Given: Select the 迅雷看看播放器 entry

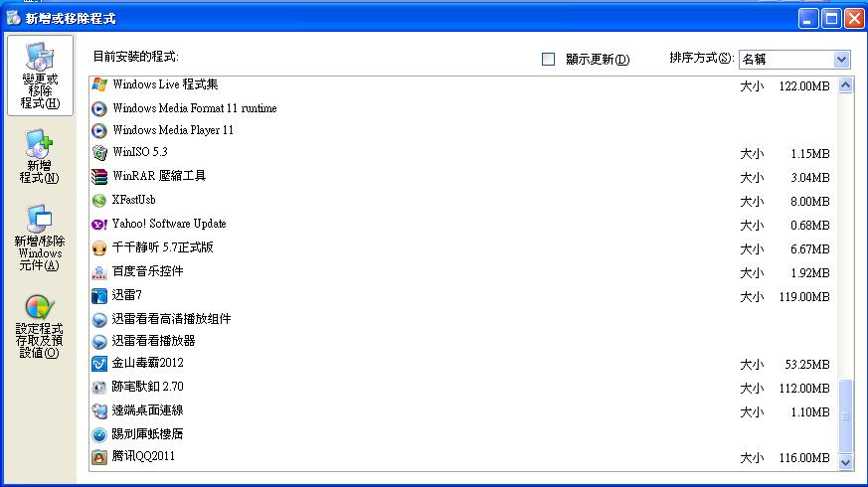Looking at the screenshot, I should [153, 341].
